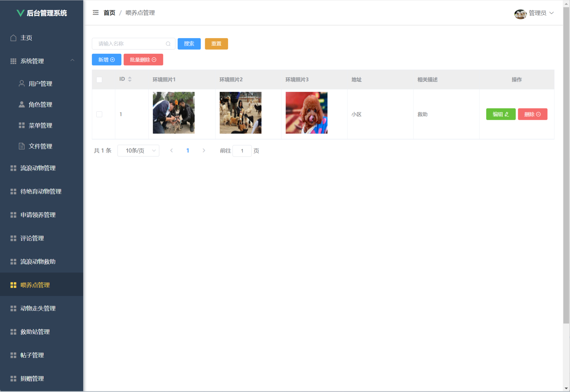The width and height of the screenshot is (570, 392).
Task: Sort table by ID column arrows
Action: tap(130, 79)
